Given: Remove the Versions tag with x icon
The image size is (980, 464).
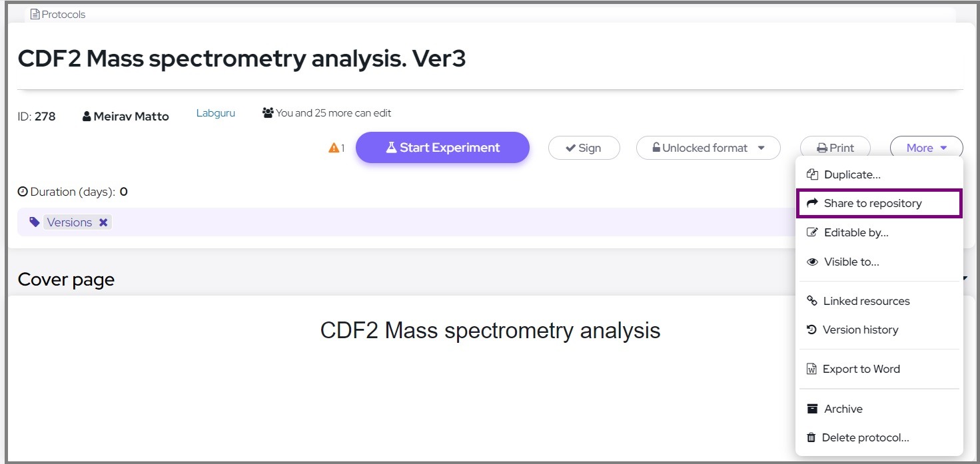Looking at the screenshot, I should click(x=103, y=222).
